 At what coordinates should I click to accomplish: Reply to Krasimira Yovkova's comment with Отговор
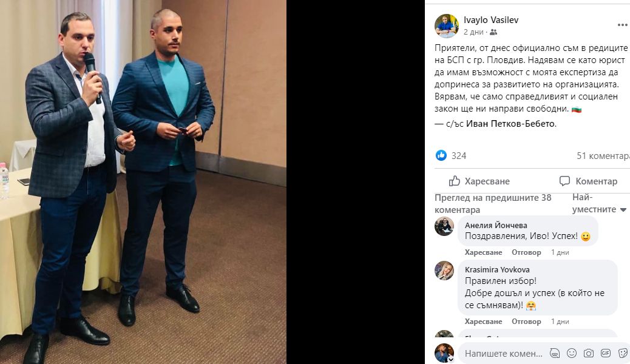coord(526,322)
